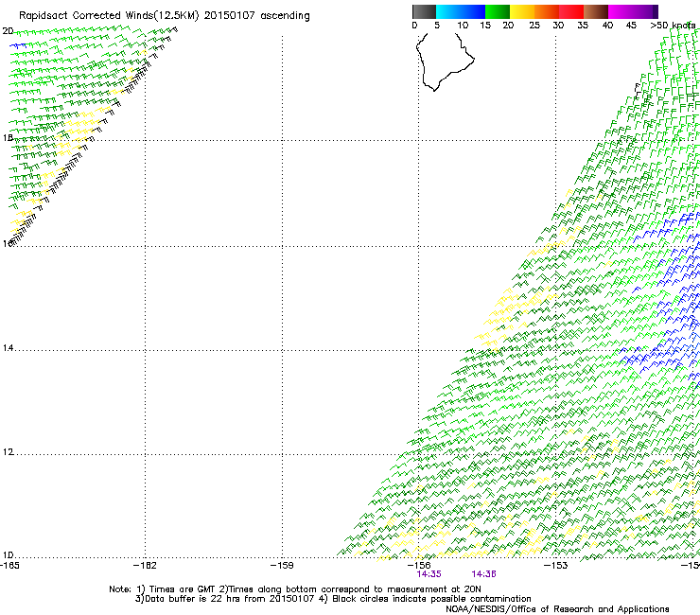Click the blue wind barb near 20N at left edge
The height and width of the screenshot is (615, 700).
(x=18, y=45)
